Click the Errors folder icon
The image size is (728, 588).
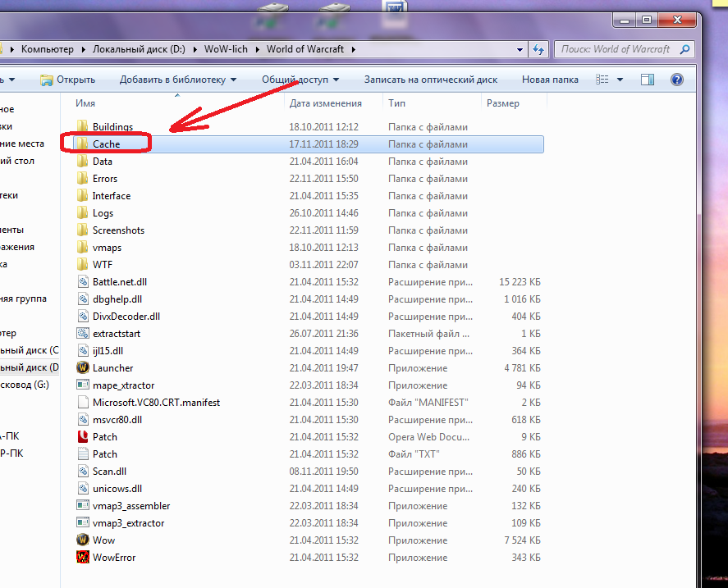[82, 178]
